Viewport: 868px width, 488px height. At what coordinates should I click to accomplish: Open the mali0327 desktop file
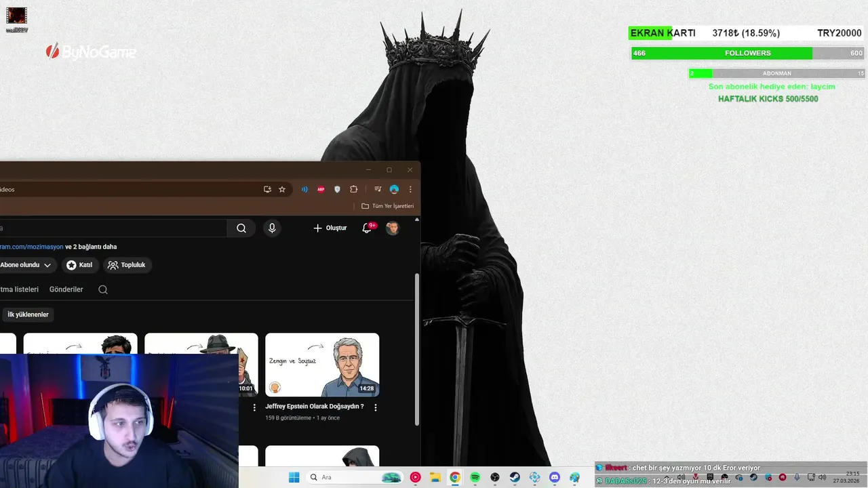tap(16, 20)
